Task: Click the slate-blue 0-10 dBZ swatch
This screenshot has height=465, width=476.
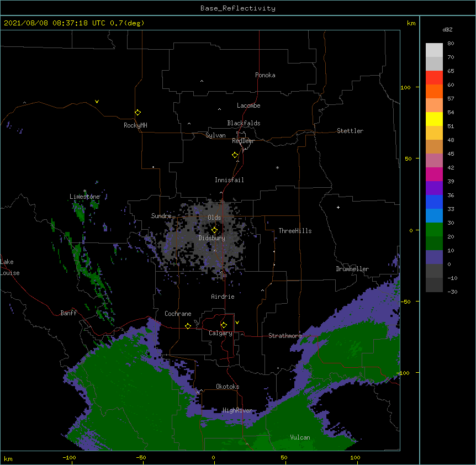Action: 434,257
